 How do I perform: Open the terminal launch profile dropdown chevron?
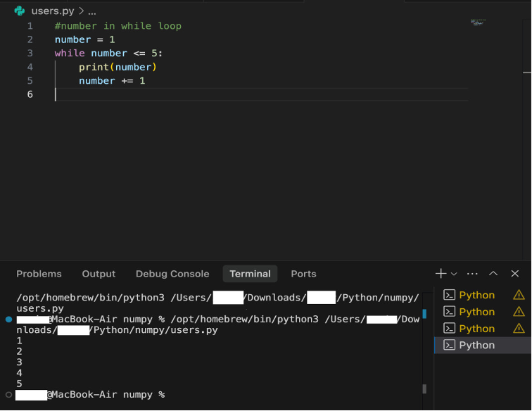click(x=454, y=274)
